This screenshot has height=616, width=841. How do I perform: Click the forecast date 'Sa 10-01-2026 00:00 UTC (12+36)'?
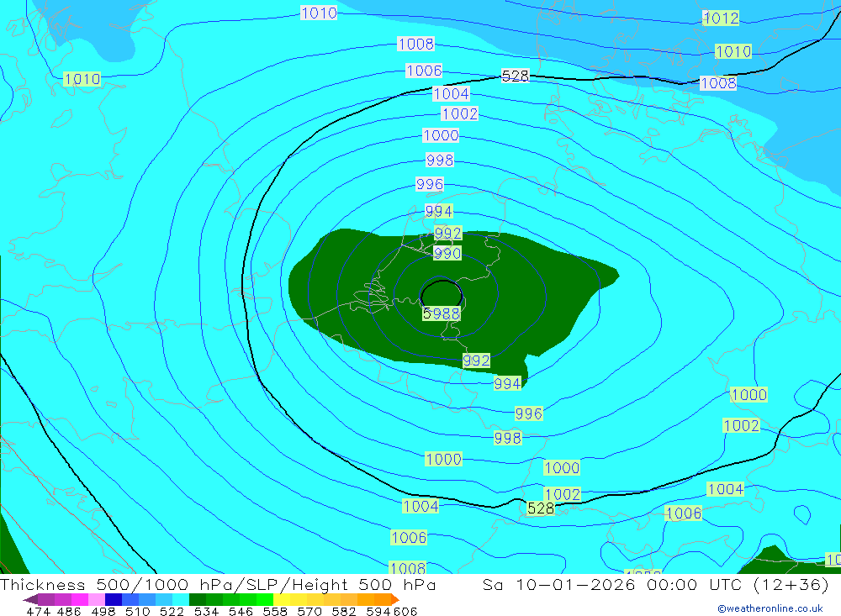(x=655, y=584)
